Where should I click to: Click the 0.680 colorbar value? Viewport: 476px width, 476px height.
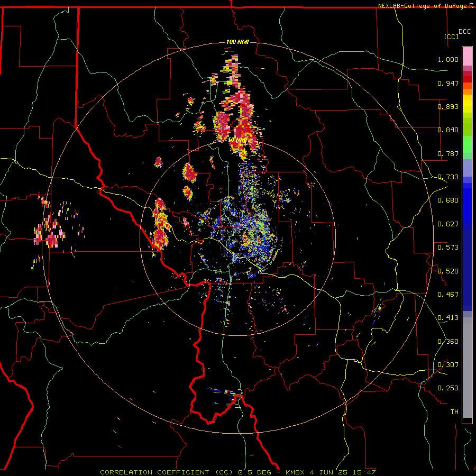(x=448, y=200)
